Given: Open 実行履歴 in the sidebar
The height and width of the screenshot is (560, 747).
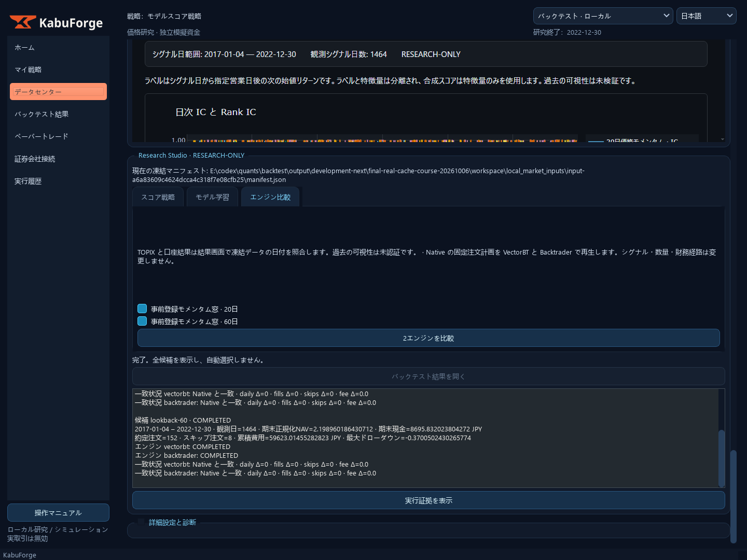Looking at the screenshot, I should click(58, 181).
